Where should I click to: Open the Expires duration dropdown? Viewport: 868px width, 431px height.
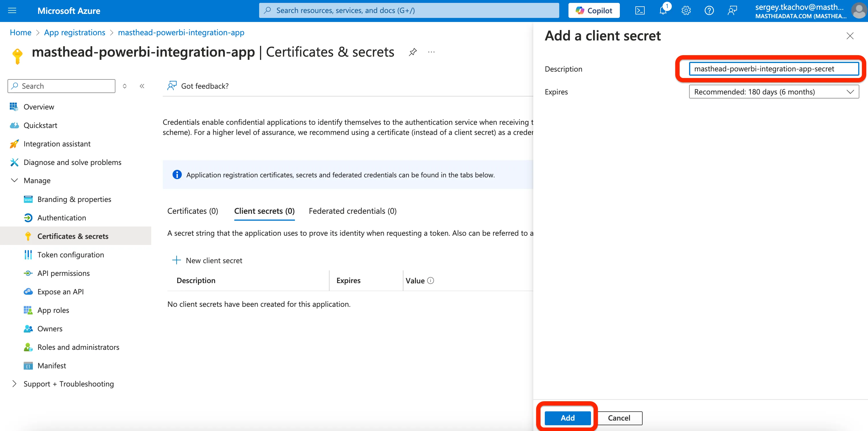(x=774, y=92)
